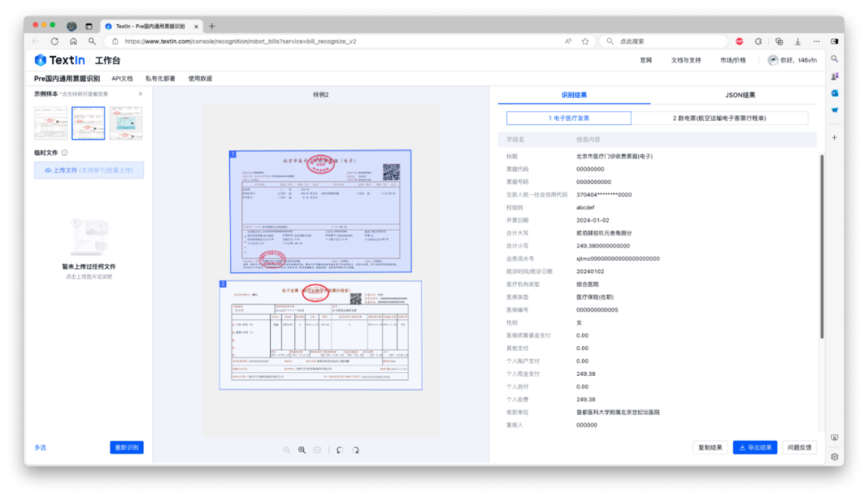Click the 校验码 value abcdef
Image resolution: width=868 pixels, height=498 pixels.
click(585, 207)
